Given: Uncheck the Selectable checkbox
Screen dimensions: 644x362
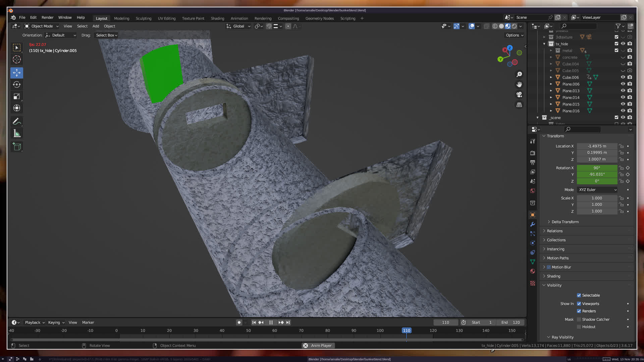Looking at the screenshot, I should point(579,295).
